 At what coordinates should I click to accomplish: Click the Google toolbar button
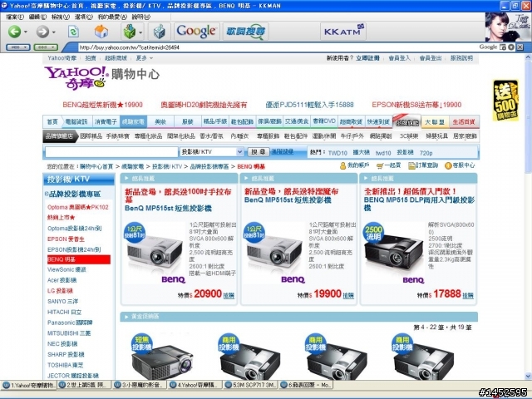(x=196, y=32)
